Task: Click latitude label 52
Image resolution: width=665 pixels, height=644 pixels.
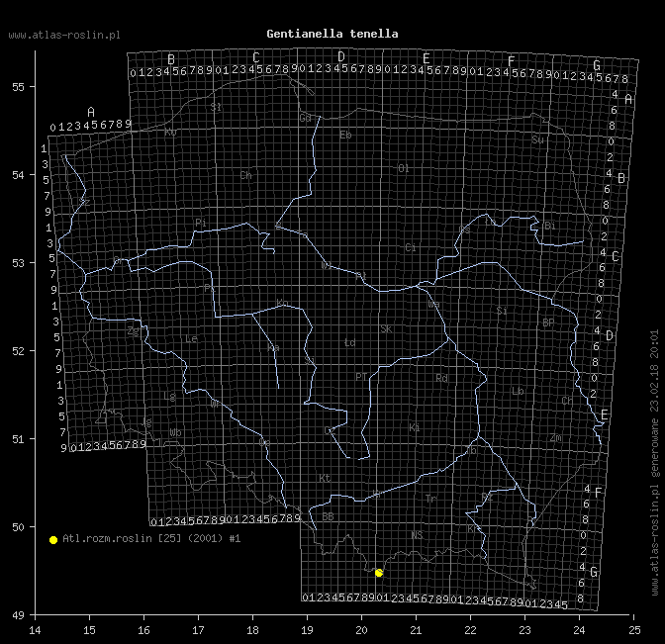Action: pyautogui.click(x=18, y=351)
